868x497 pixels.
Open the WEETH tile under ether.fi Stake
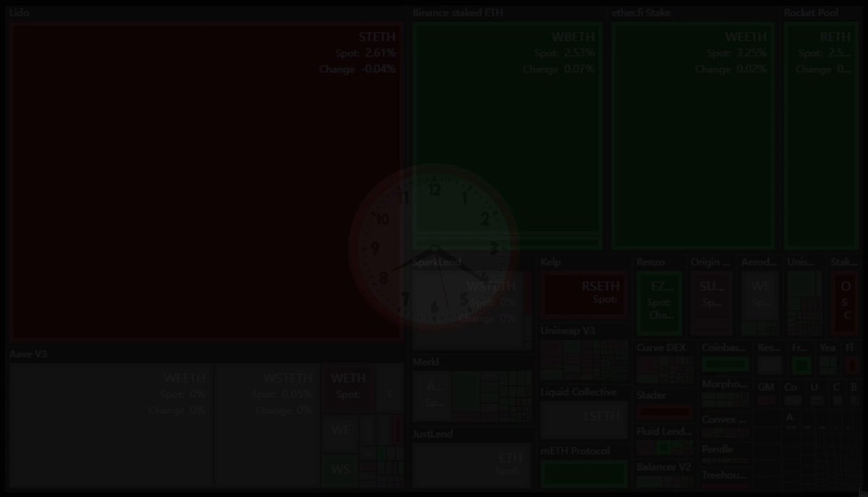click(693, 136)
